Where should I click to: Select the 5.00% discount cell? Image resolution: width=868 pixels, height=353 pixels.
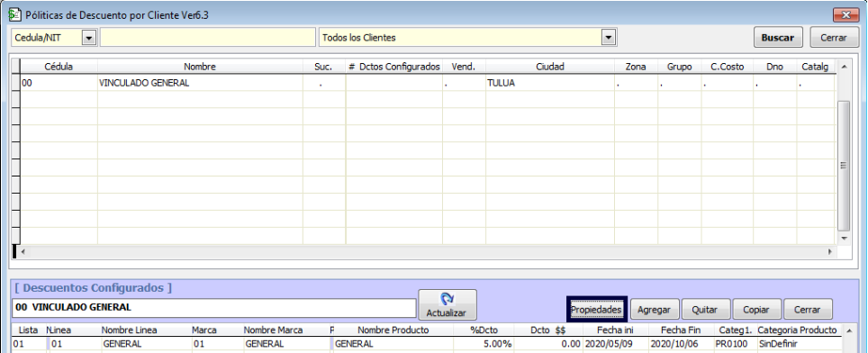484,344
